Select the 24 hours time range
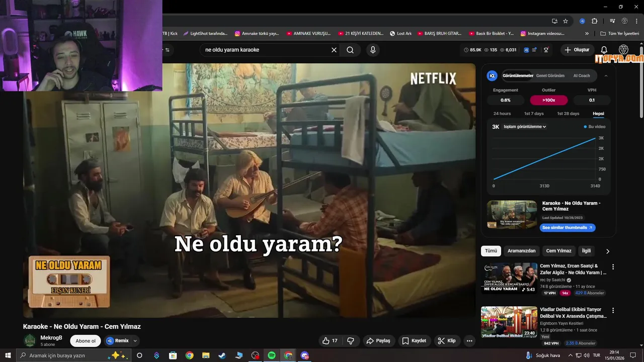Viewport: 644px width, 362px height. pyautogui.click(x=502, y=114)
